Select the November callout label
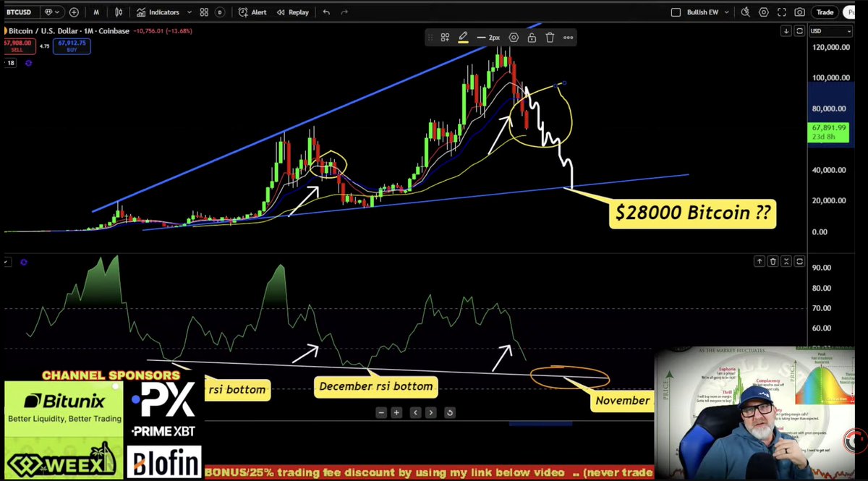Viewport: 868px width, 481px height. tap(623, 401)
